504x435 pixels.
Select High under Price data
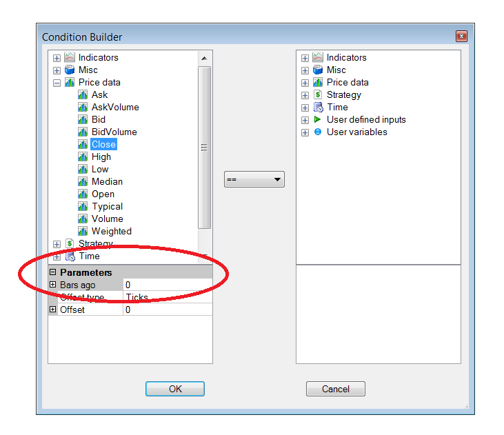101,157
